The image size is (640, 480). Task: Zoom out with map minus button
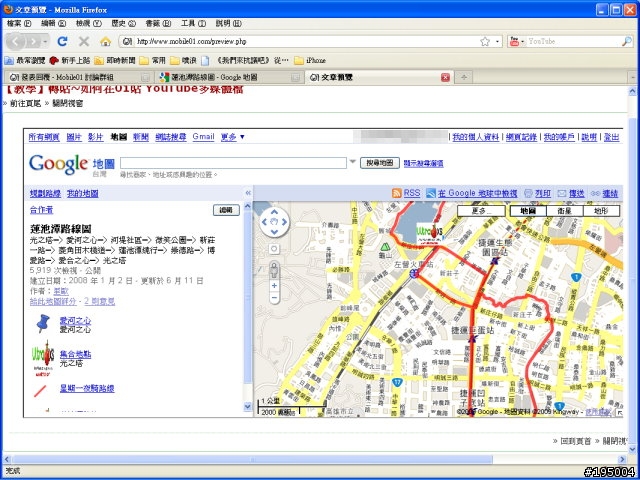point(274,298)
